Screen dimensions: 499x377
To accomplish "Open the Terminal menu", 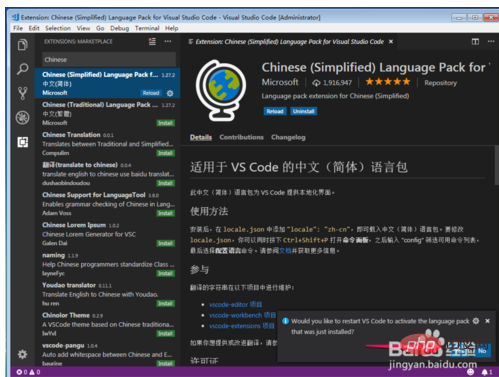I will (x=147, y=28).
